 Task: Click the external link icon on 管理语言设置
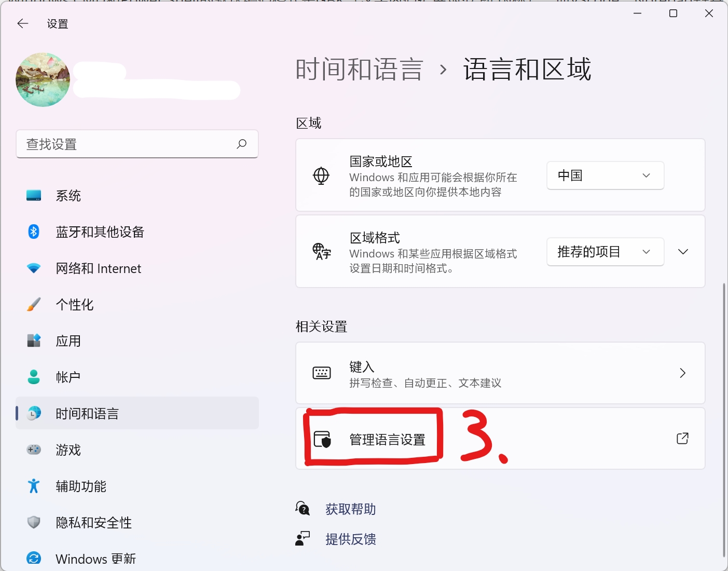pos(682,439)
